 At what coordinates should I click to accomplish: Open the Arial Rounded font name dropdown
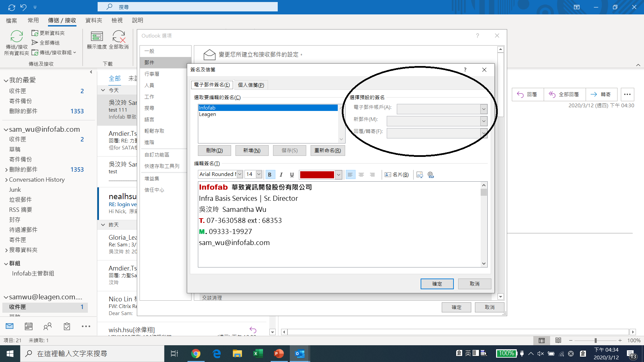click(x=239, y=174)
